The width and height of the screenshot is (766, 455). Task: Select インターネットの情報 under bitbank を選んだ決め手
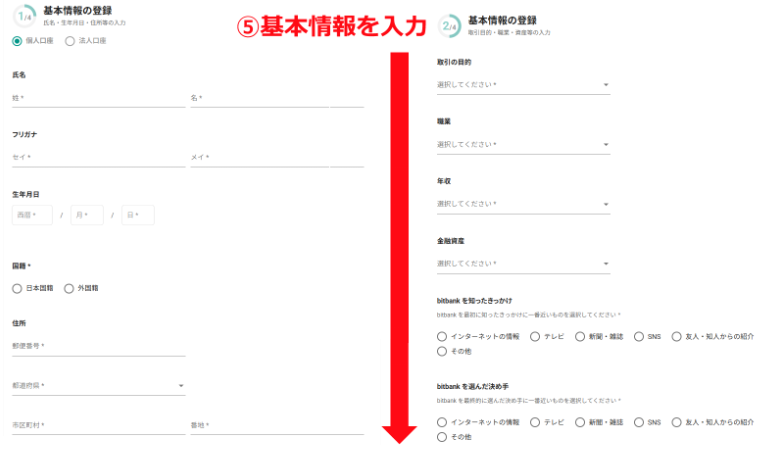(442, 422)
